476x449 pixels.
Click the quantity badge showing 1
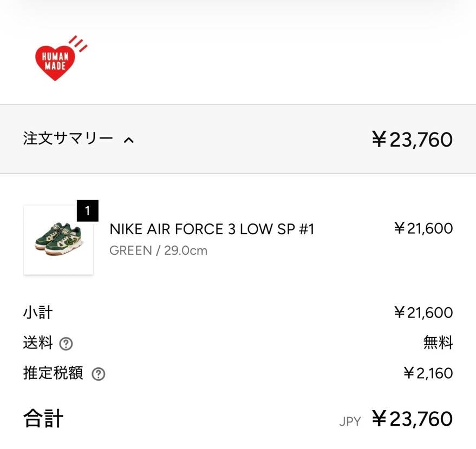coord(88,211)
